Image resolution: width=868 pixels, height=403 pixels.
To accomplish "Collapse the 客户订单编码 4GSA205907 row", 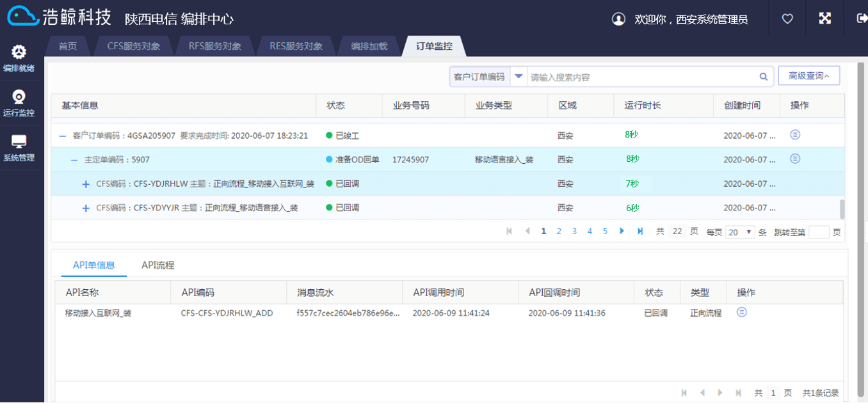I will 63,136.
